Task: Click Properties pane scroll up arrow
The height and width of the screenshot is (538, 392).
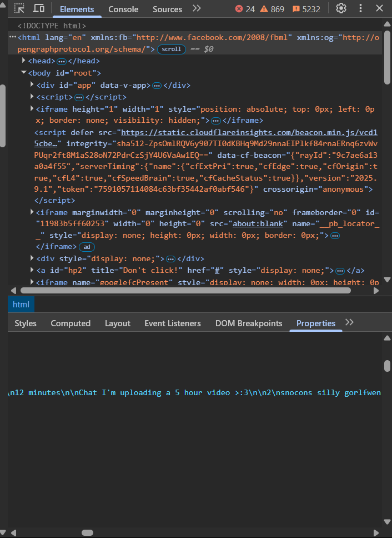Action: pos(387,338)
